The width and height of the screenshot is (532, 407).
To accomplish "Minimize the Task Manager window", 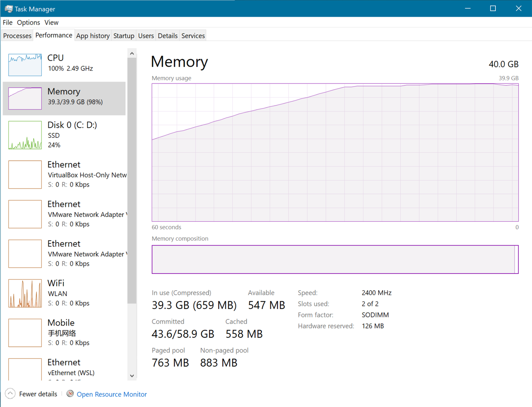I will (x=468, y=8).
